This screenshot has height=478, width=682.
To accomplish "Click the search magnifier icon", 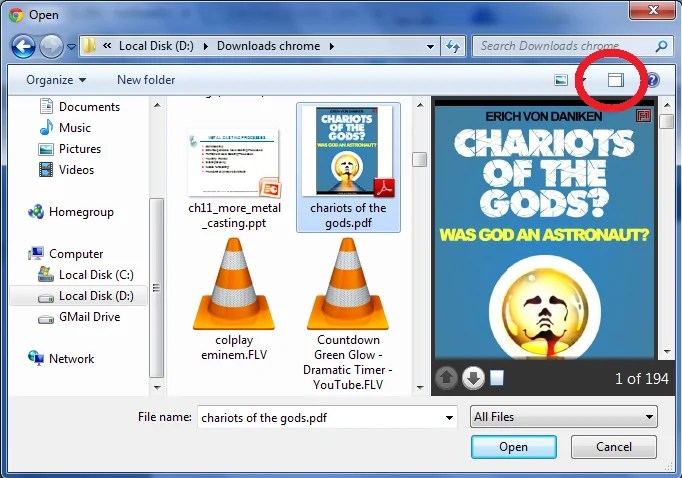I will pos(661,46).
